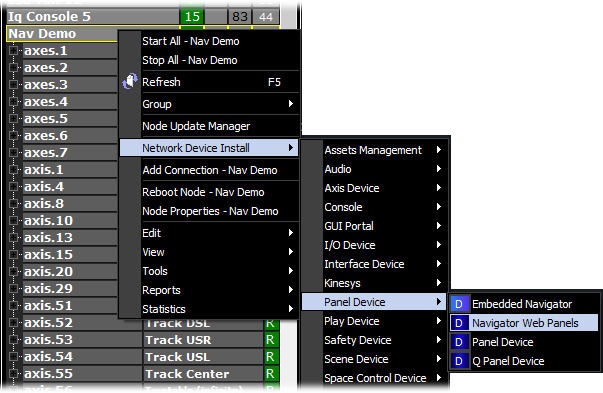Screen dimensions: 603x393
Task: Click the D icon beside Navigator Web Panels
Action: coord(459,323)
